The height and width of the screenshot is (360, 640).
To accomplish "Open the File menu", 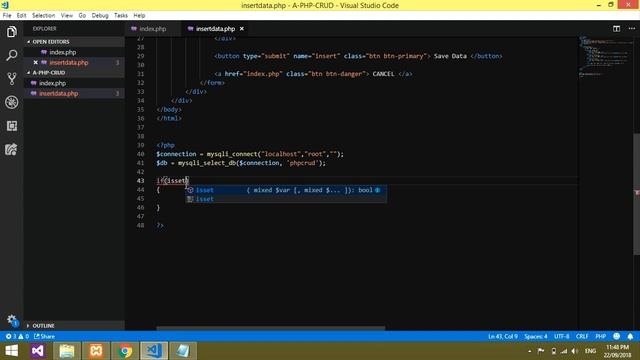I will pos(7,16).
